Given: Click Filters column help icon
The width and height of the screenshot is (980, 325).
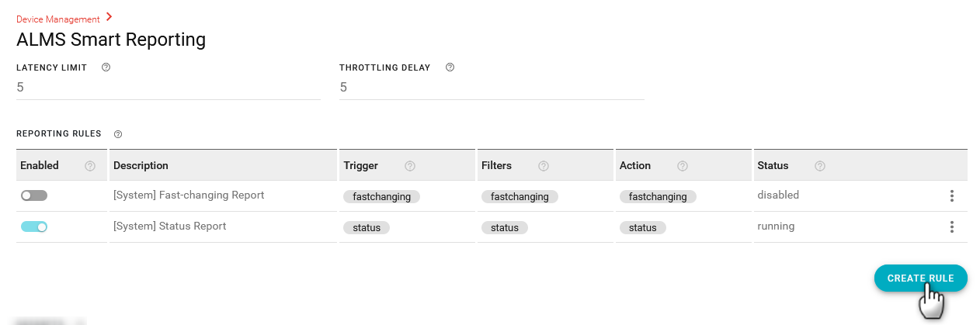Looking at the screenshot, I should tap(544, 166).
